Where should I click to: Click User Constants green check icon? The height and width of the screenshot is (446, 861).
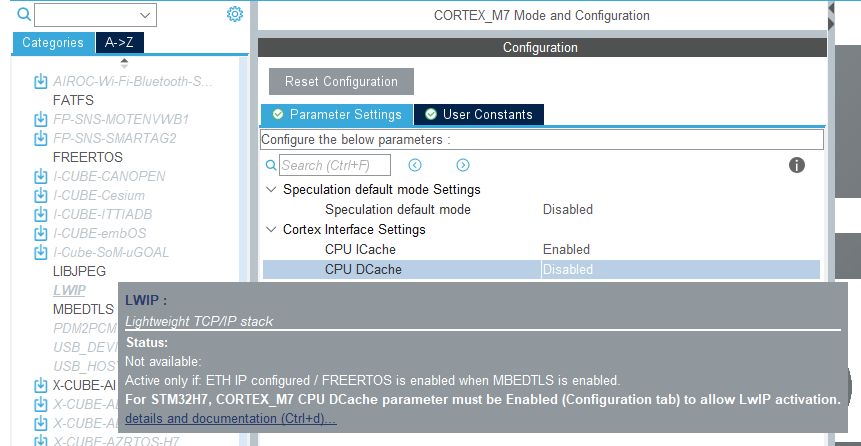[431, 114]
